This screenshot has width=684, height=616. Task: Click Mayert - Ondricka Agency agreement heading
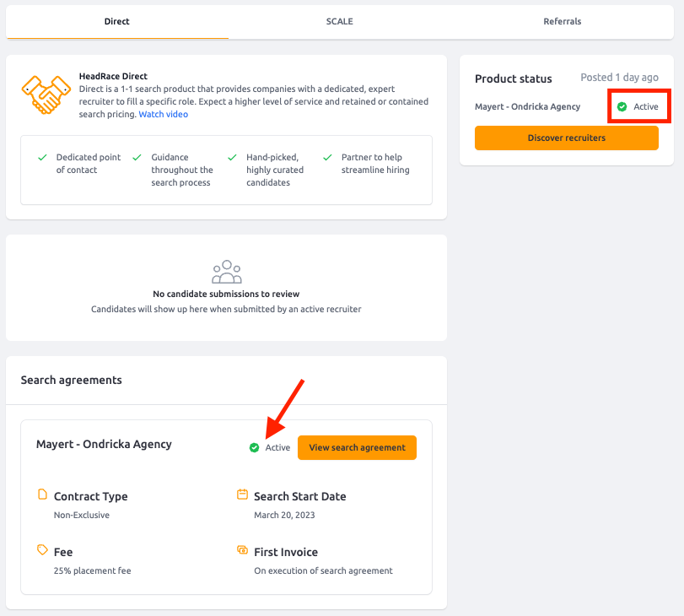[x=104, y=444]
